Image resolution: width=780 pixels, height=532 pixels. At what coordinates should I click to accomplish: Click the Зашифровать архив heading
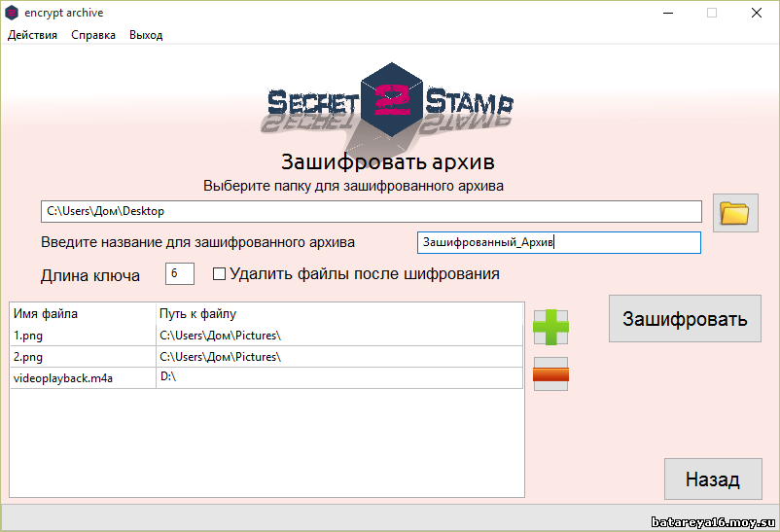click(387, 161)
